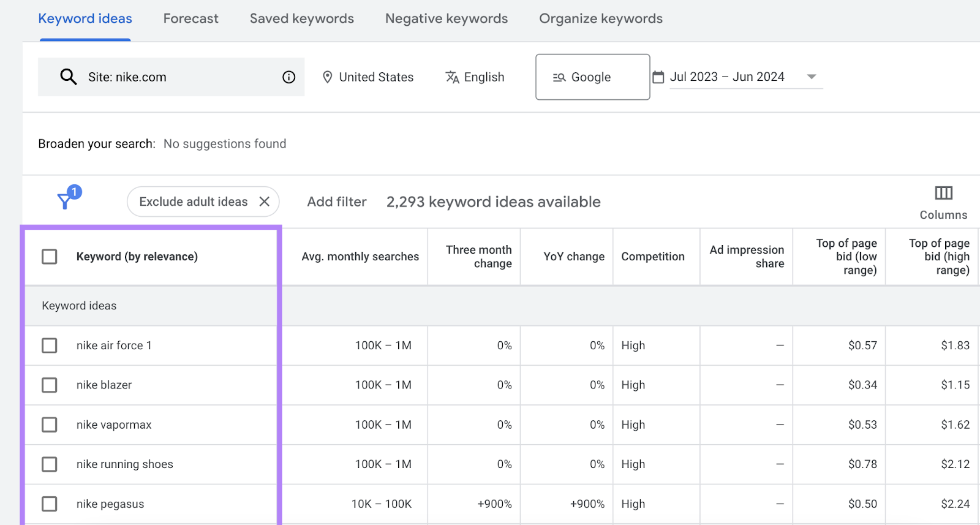
Task: Sort by Top of page bid (high range)
Action: [939, 257]
